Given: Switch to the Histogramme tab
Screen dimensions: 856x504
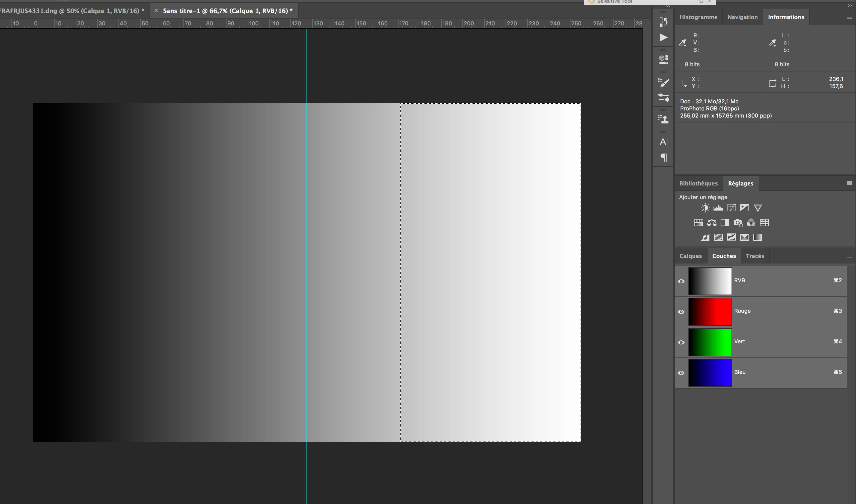Looking at the screenshot, I should tap(698, 17).
